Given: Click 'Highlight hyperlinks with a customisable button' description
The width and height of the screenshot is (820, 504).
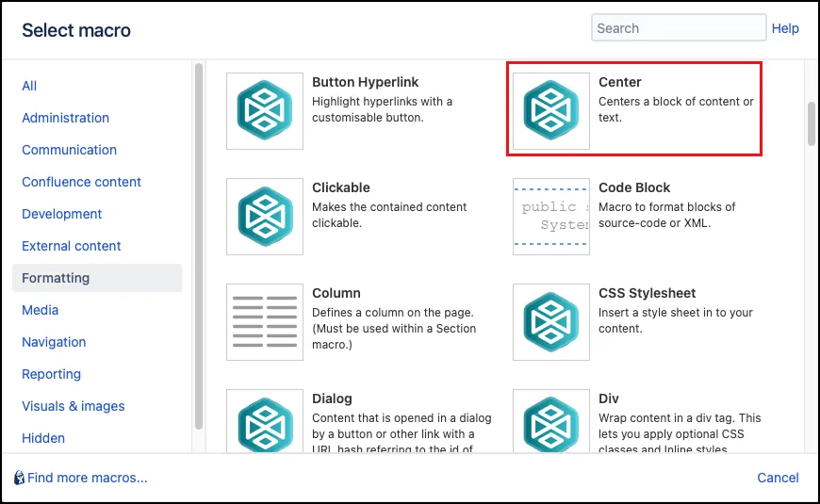Looking at the screenshot, I should point(383,109).
